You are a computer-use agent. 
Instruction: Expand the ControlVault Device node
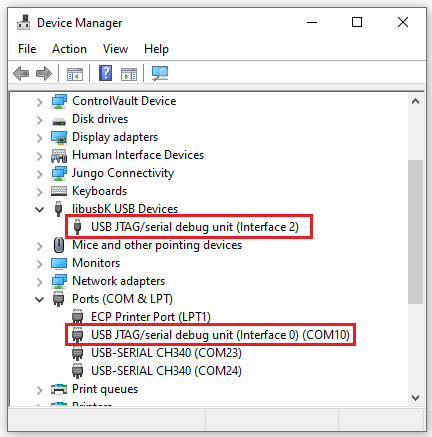click(40, 102)
